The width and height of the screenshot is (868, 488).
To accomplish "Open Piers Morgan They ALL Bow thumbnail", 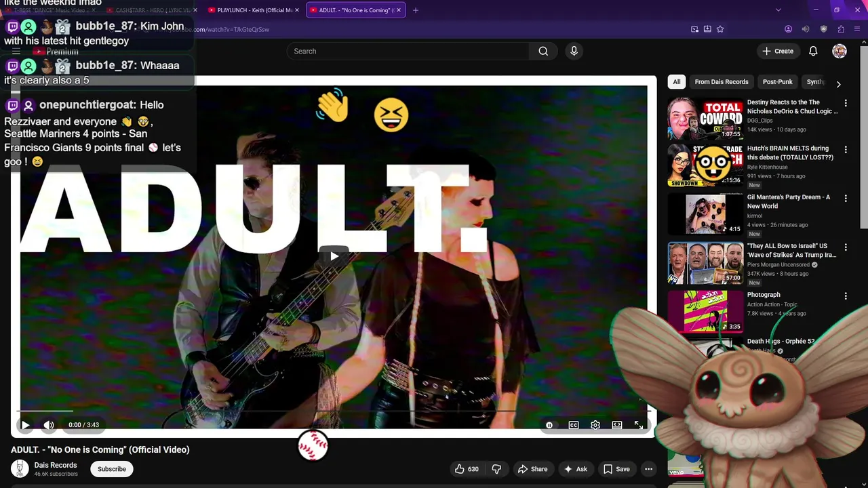I will 705,263.
